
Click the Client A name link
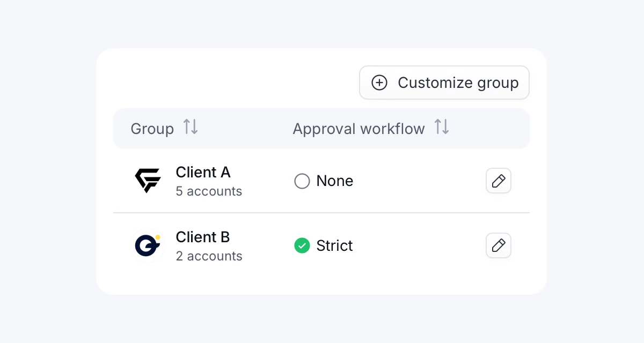coord(203,172)
